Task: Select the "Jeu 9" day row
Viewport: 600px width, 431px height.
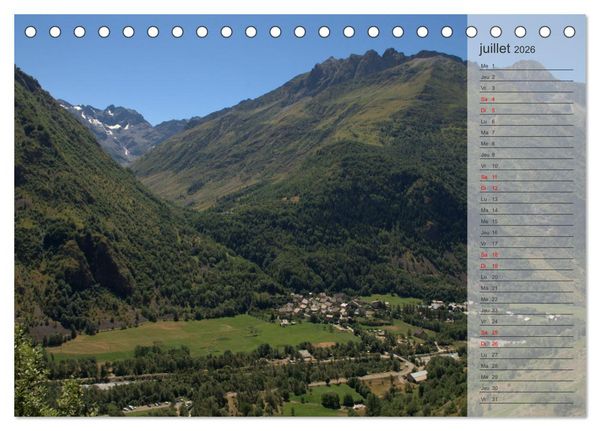Action: (x=527, y=155)
